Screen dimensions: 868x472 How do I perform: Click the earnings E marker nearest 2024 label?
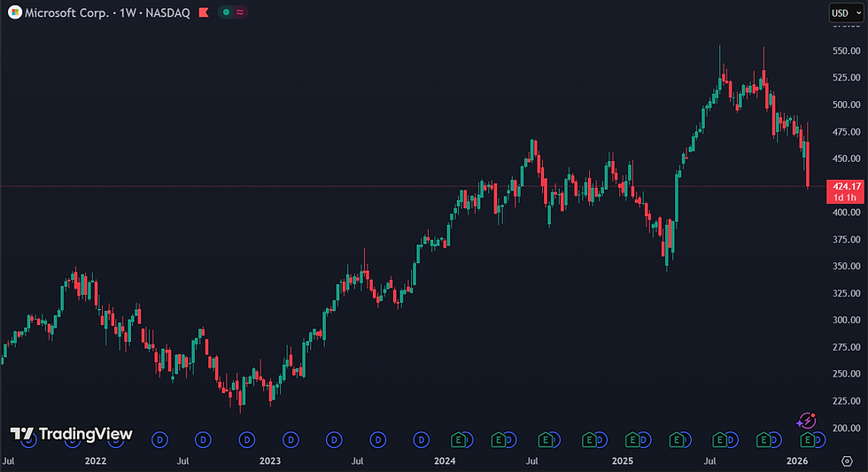[458, 440]
